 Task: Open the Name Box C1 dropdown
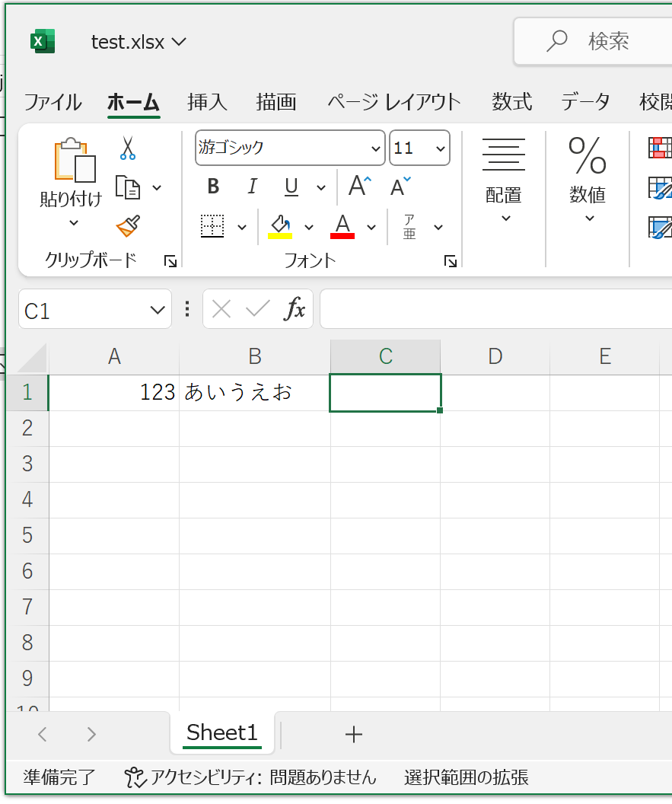click(158, 310)
